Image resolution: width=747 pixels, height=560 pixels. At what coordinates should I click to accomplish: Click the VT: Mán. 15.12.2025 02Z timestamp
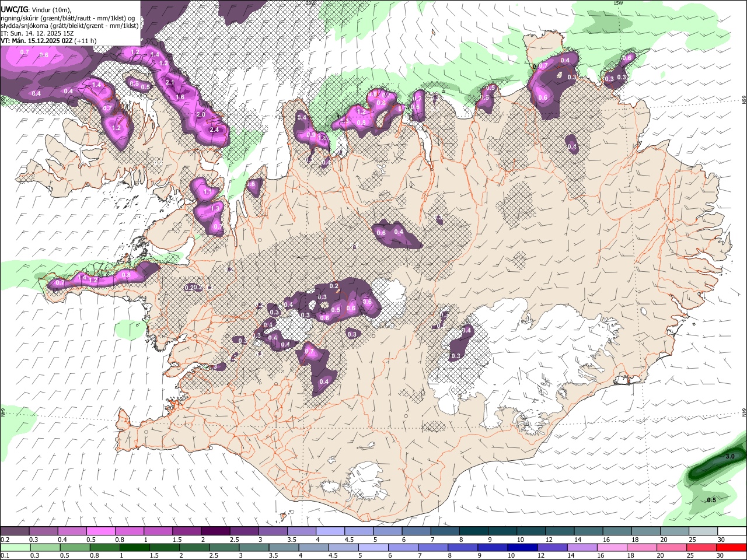[37, 41]
